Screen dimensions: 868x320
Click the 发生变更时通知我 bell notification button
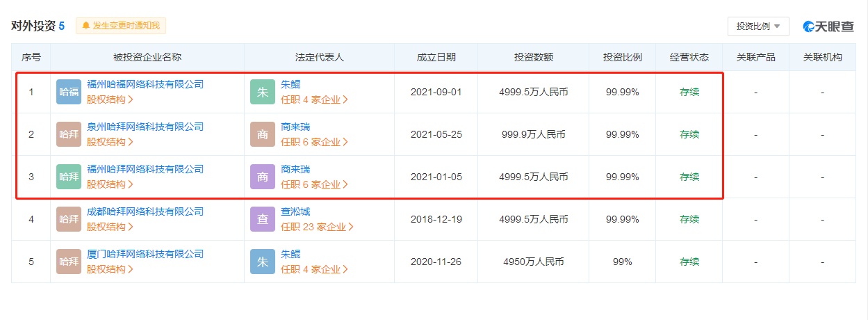click(x=121, y=26)
